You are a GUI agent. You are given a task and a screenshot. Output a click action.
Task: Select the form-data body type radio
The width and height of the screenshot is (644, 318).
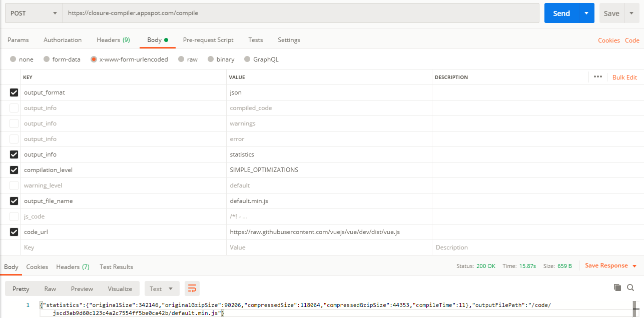tap(47, 59)
